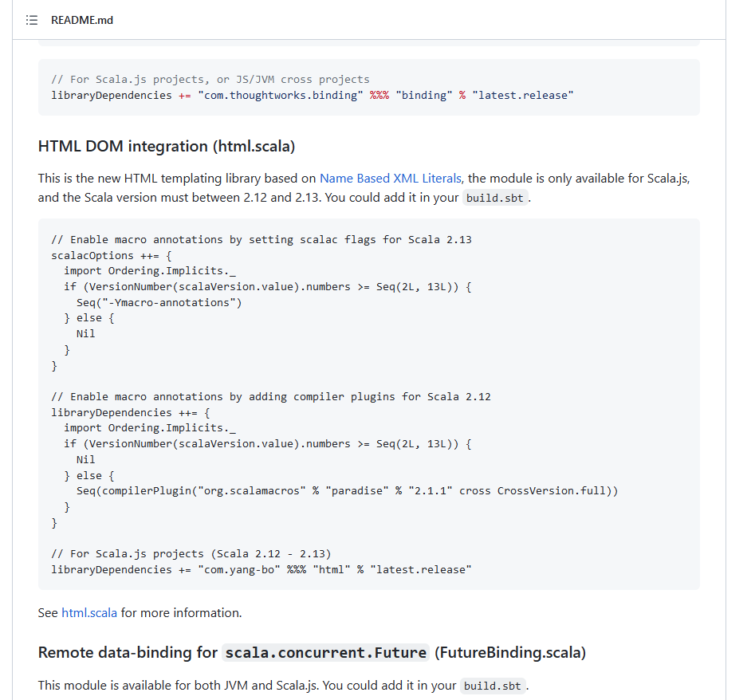Click the compilerPlugin paradise 2.1.1 line
Viewport: 755px width, 700px height.
pyautogui.click(x=347, y=491)
